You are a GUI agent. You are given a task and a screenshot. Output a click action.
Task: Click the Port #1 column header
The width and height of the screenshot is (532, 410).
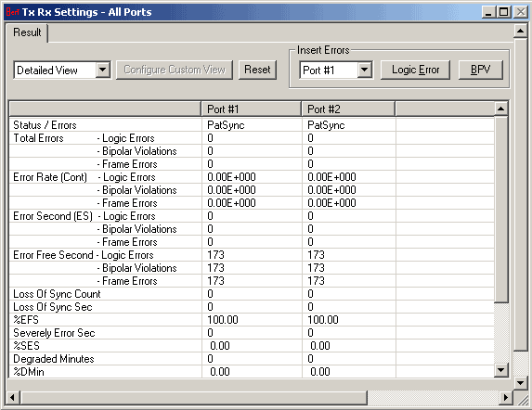pyautogui.click(x=252, y=109)
